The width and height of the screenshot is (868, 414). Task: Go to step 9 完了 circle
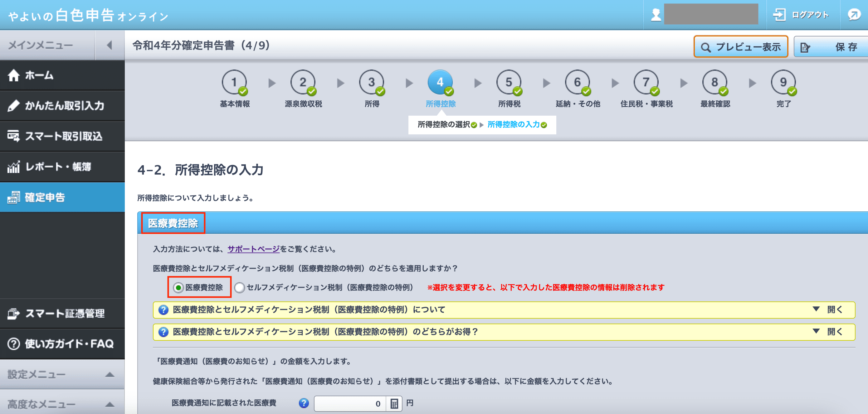point(783,82)
